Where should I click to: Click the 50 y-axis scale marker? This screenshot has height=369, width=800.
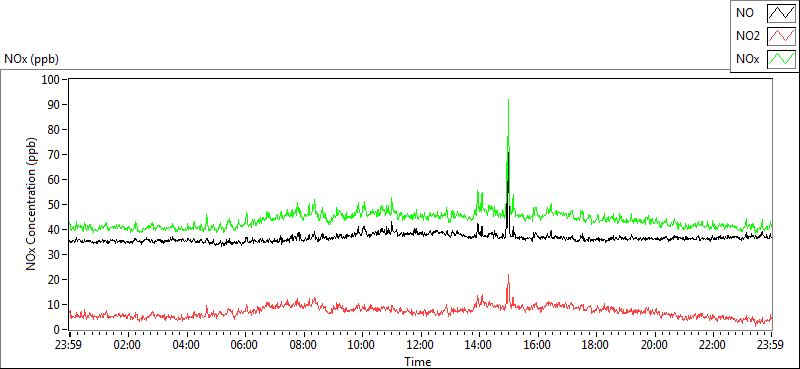pos(55,205)
